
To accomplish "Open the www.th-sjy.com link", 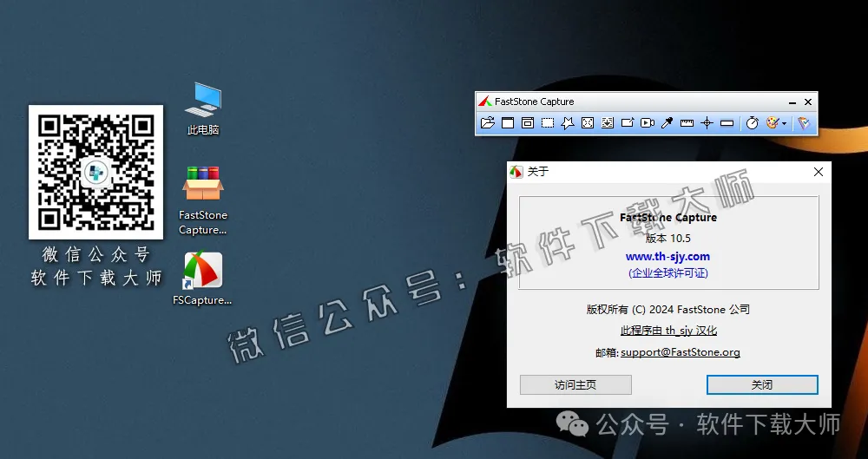I will (667, 257).
